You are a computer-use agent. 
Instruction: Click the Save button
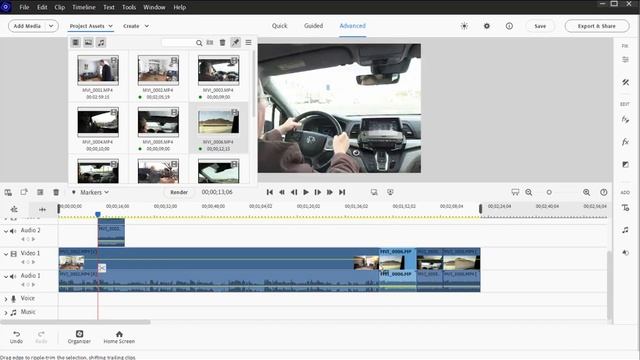pos(540,26)
